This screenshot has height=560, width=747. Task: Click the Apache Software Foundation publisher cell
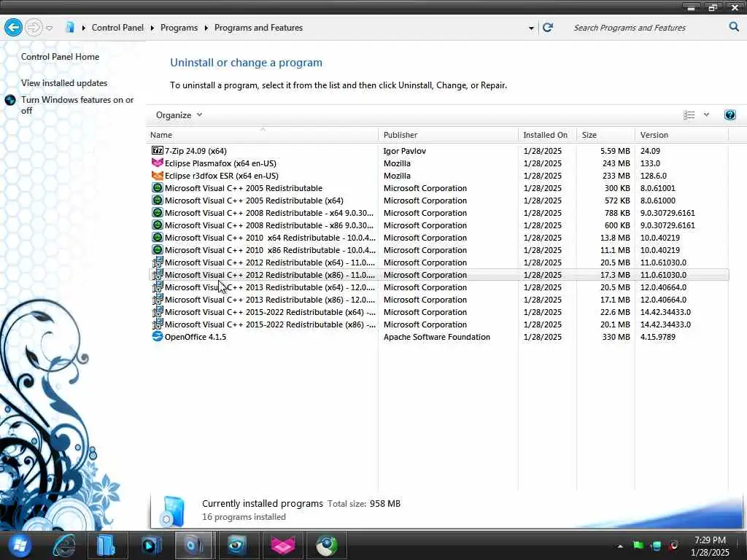coord(437,337)
